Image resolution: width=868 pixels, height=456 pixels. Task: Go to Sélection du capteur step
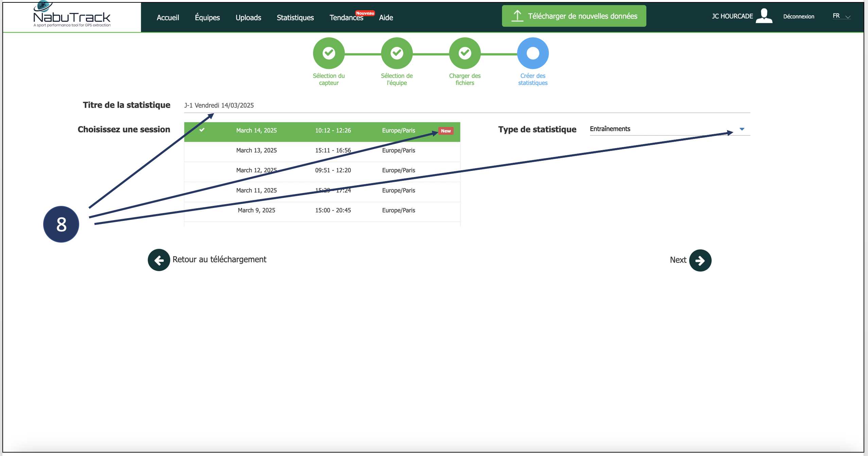pos(329,53)
